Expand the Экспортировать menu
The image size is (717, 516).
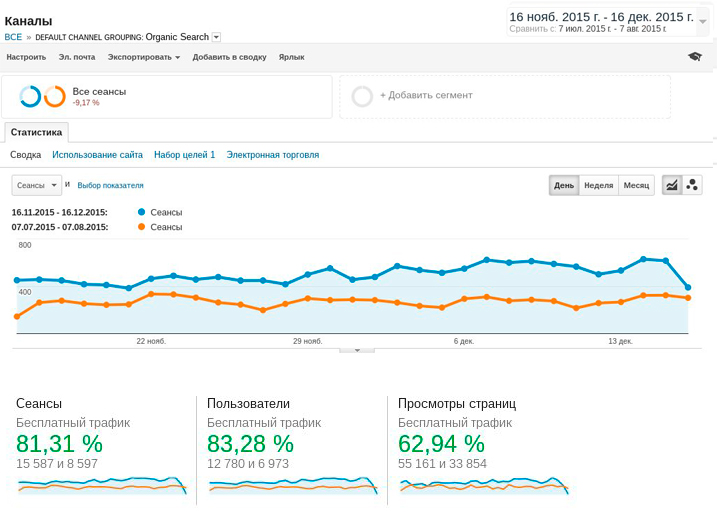(144, 57)
